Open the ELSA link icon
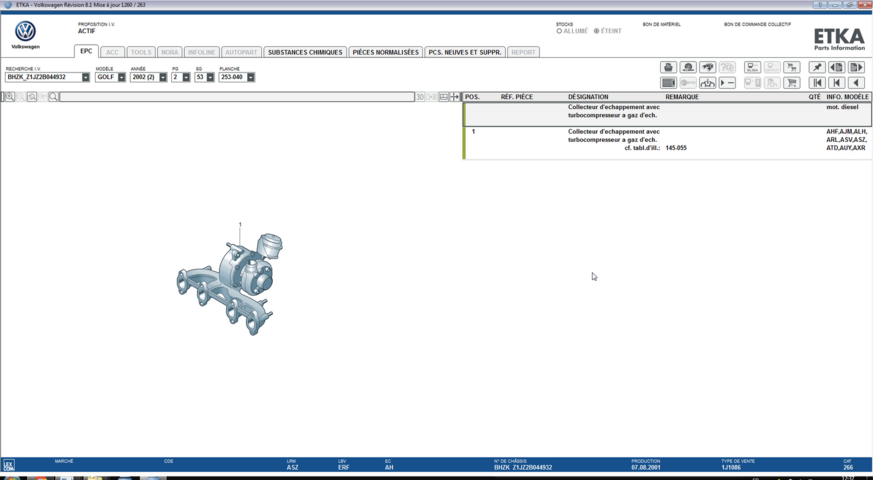Image resolution: width=873 pixels, height=480 pixels. coord(752,67)
